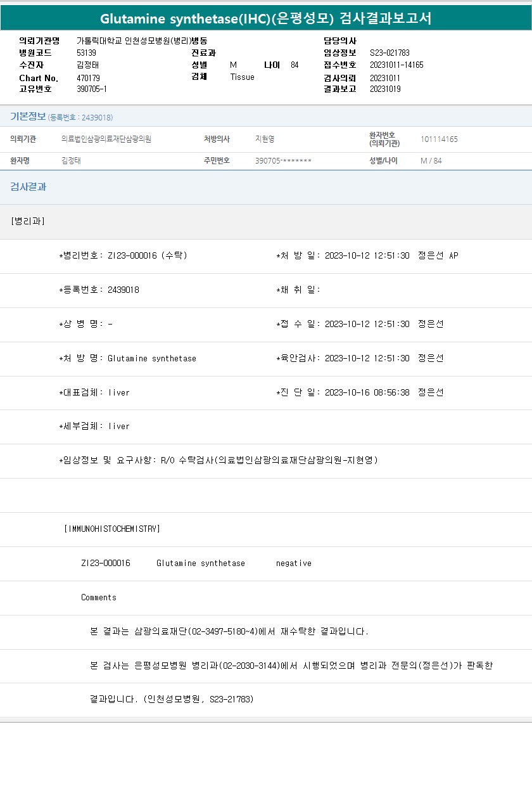The width and height of the screenshot is (532, 786).
Task: Click the patient number 101114165
Action: [439, 139]
